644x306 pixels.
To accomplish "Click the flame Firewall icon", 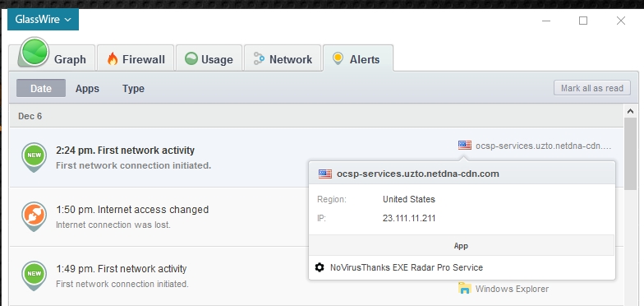I will coord(113,59).
